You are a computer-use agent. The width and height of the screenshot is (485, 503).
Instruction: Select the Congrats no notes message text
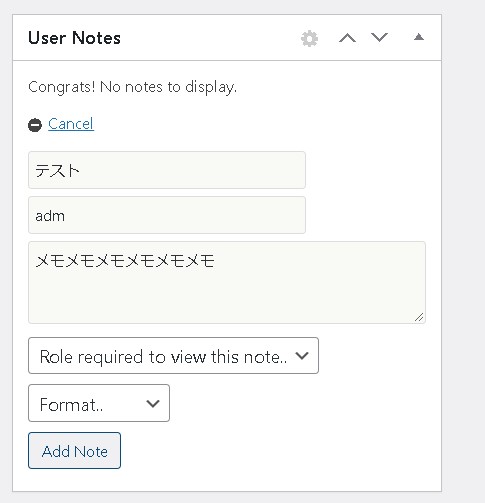132,87
